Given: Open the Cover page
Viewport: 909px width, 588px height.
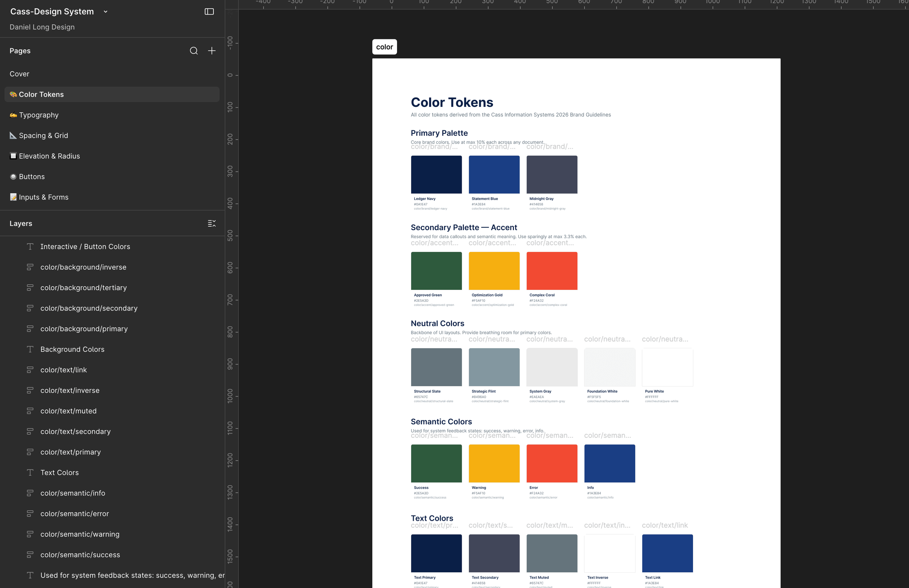Looking at the screenshot, I should (112, 74).
